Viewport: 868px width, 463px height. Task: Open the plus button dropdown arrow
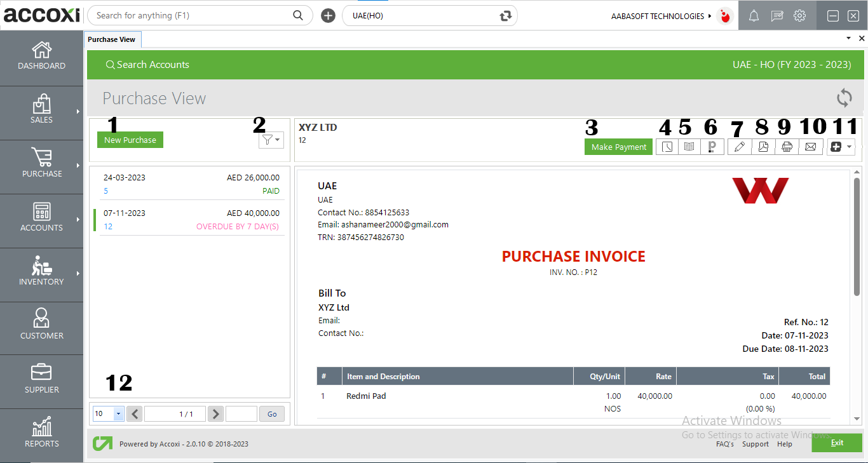[x=848, y=147]
